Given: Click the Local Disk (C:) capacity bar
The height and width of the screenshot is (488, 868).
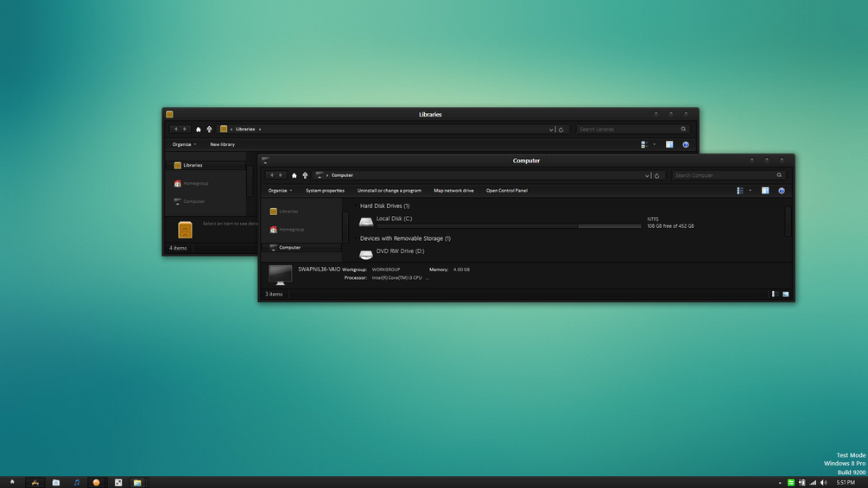Looking at the screenshot, I should (509, 225).
